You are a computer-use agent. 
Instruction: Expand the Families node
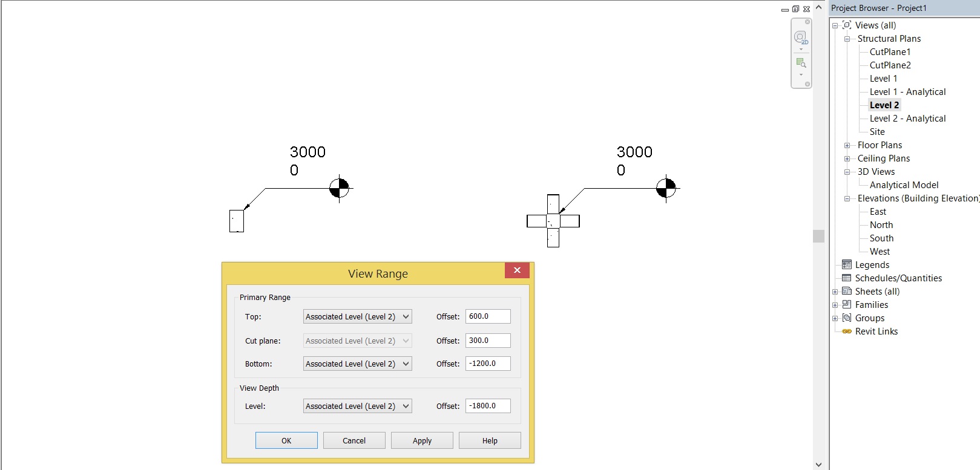point(835,305)
